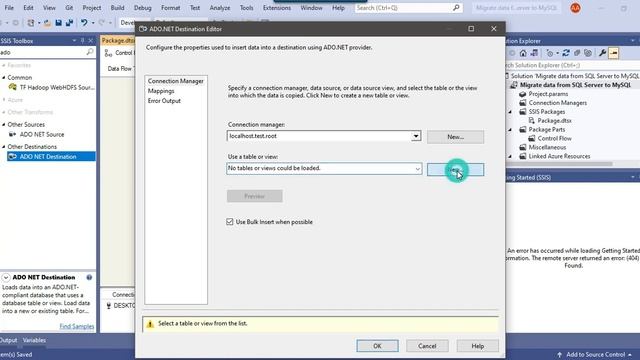640x360 pixels.
Task: Collapse the Common toolbox group
Action: click(x=4, y=78)
